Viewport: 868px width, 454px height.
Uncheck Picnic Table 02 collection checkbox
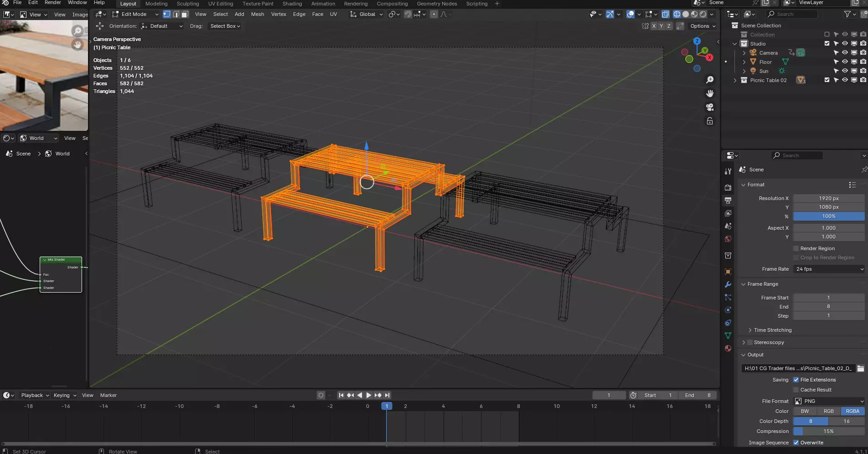pos(827,80)
